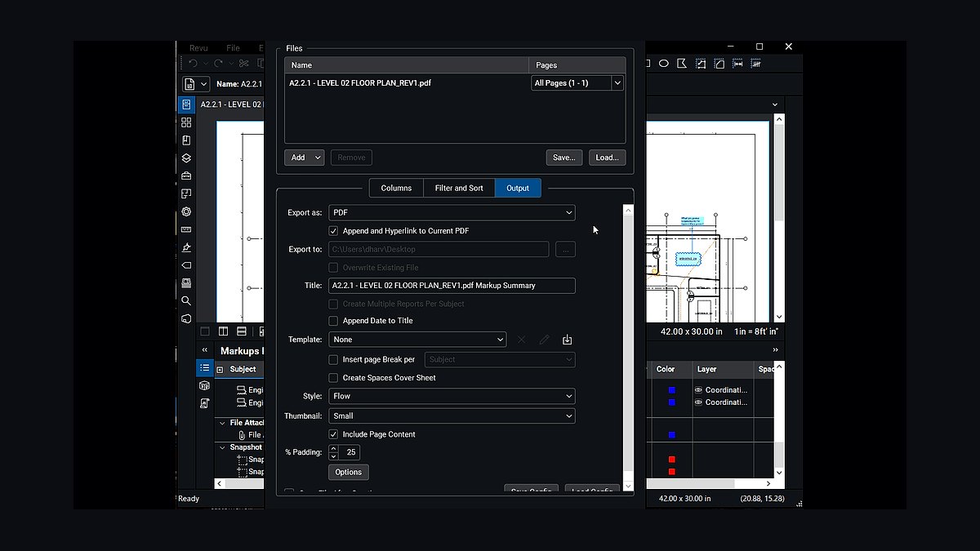Select the Count tally tool icon
The height and width of the screenshot is (551, 980).
tap(756, 63)
